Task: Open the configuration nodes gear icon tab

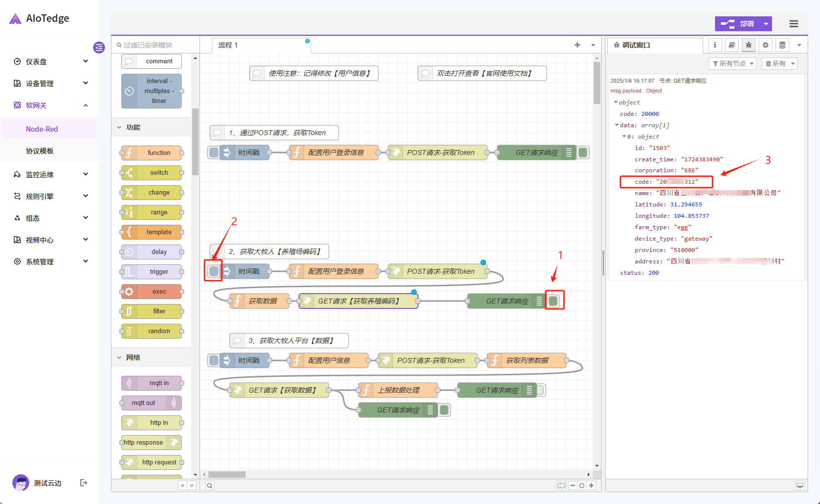Action: pyautogui.click(x=765, y=45)
